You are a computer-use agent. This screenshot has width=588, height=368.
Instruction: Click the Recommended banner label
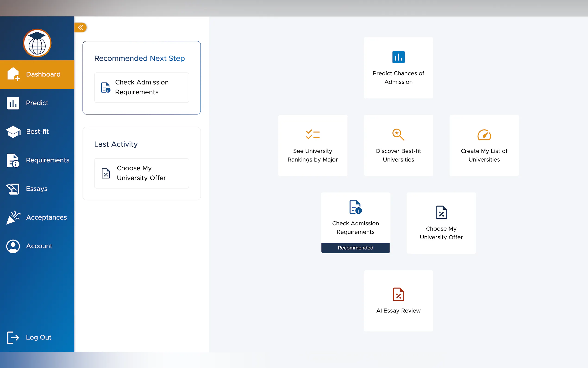click(x=355, y=248)
